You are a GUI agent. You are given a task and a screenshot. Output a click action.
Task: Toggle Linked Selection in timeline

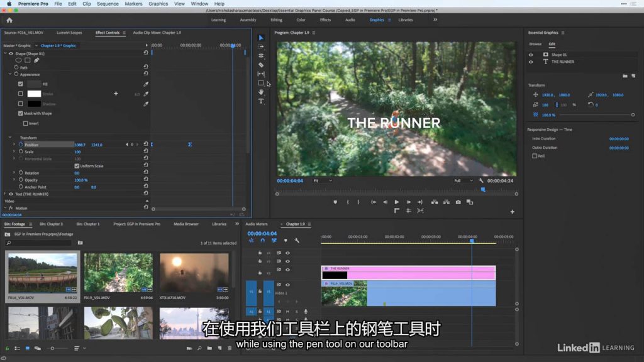tap(274, 241)
